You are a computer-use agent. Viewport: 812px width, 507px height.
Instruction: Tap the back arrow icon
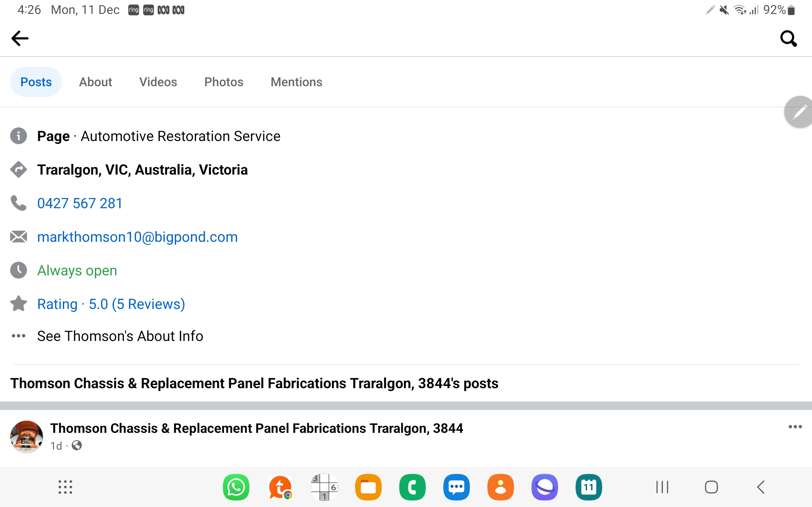tap(20, 38)
